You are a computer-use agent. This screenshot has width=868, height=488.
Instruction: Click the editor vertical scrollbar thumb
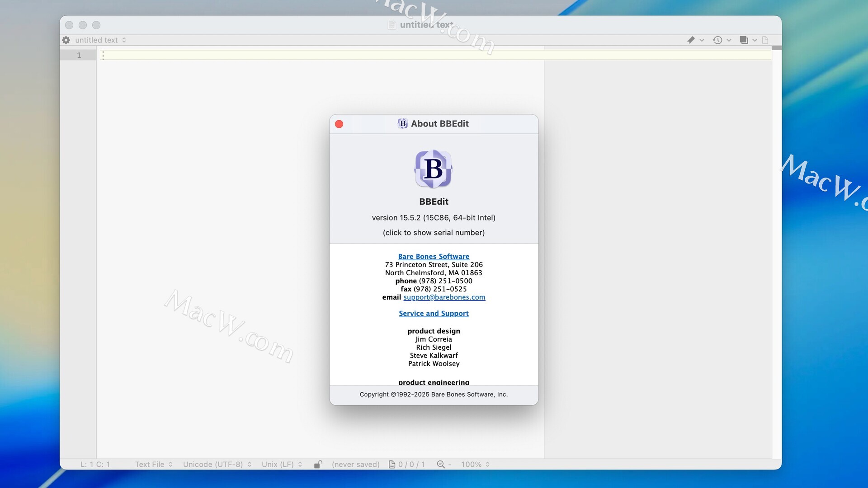click(777, 48)
